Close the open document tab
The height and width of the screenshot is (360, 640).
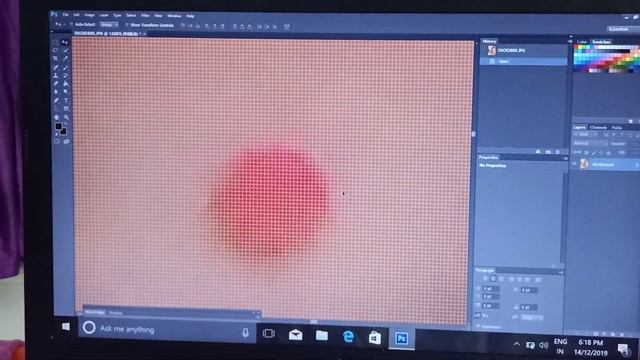point(144,34)
